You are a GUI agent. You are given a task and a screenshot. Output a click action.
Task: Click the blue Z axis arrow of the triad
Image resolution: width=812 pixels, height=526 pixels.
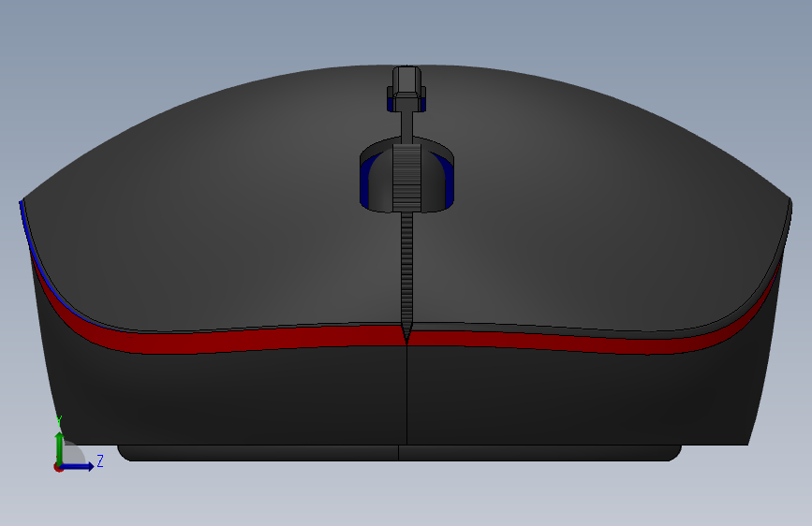pyautogui.click(x=78, y=467)
